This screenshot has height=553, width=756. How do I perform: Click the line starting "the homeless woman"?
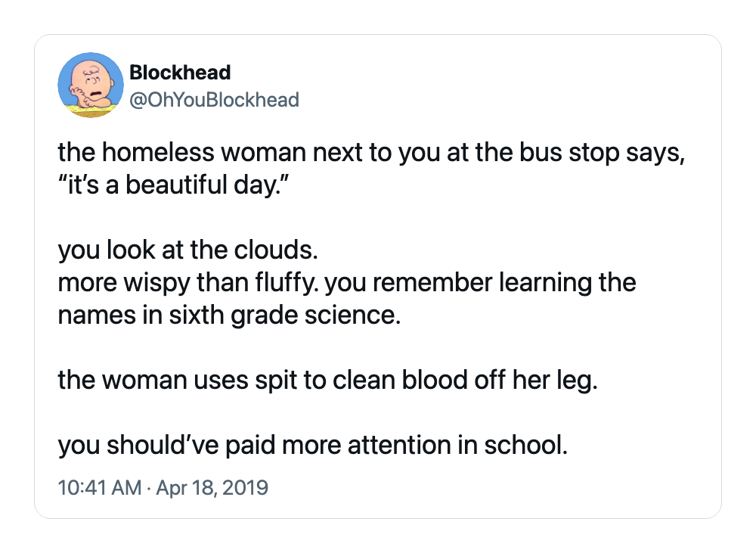click(x=371, y=153)
